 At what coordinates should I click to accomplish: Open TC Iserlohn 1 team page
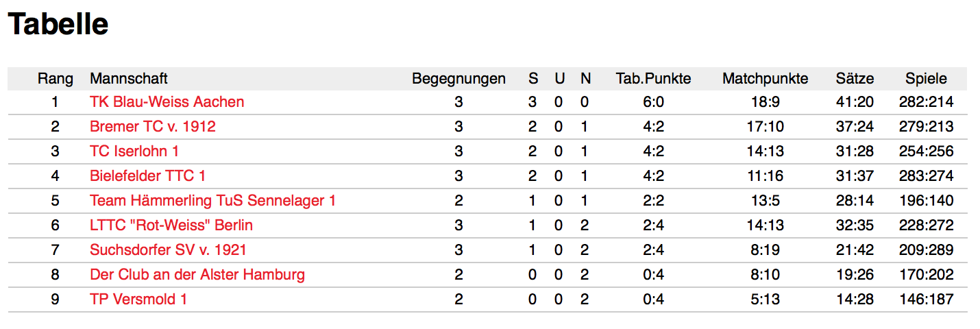click(x=134, y=151)
